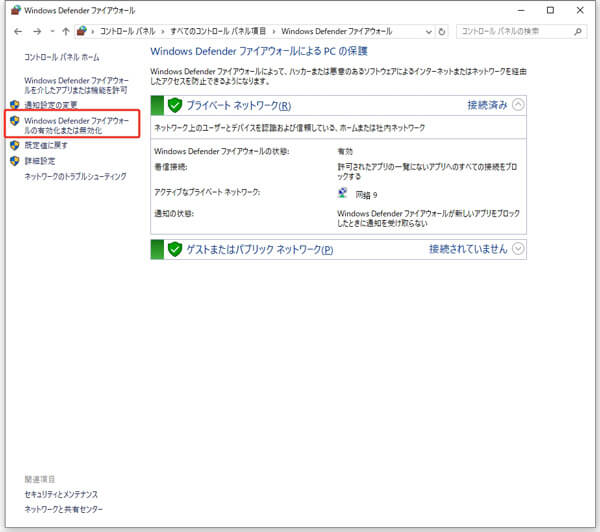Maximize the firewall window

(550, 10)
